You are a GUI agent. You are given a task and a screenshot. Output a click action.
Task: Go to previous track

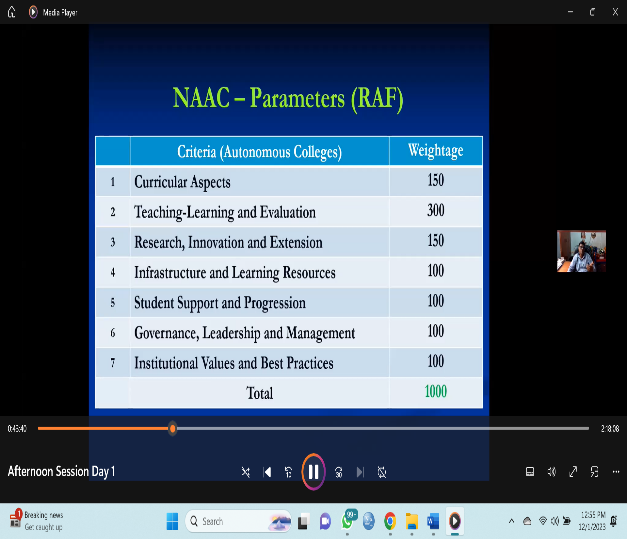coord(267,472)
